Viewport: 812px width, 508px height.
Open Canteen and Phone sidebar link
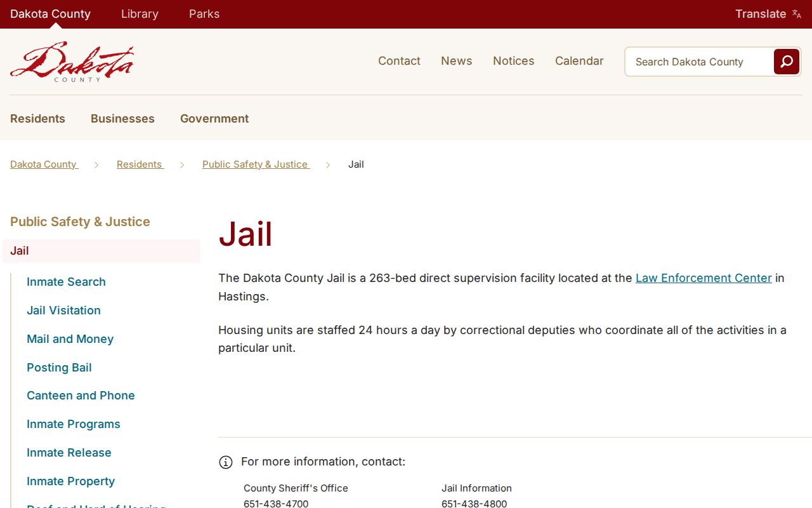tap(81, 396)
